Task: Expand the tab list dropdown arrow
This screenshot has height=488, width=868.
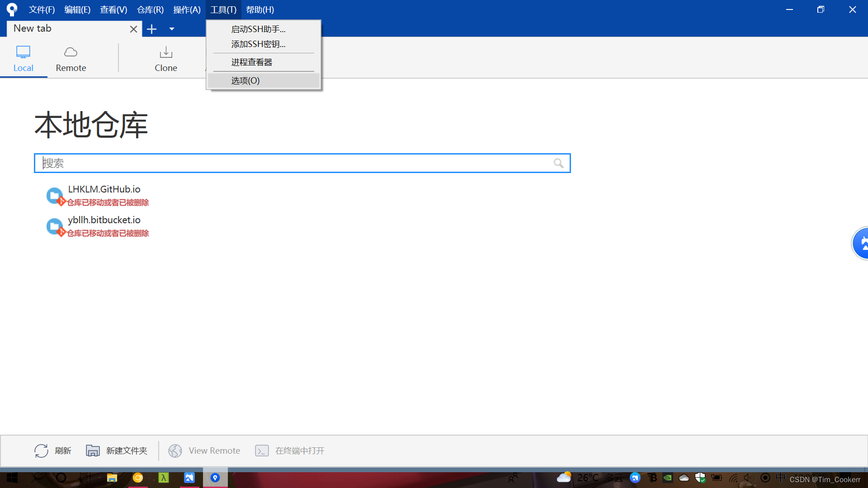Action: point(172,29)
